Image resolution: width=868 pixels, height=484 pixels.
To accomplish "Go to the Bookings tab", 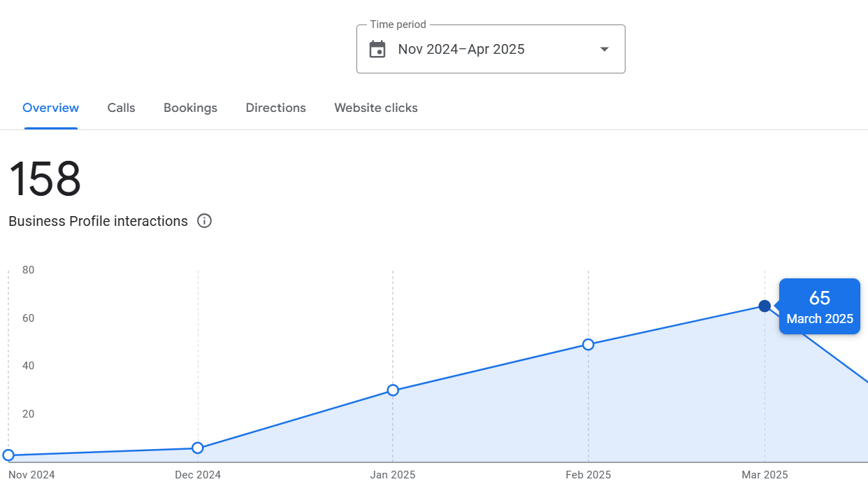I will [190, 108].
